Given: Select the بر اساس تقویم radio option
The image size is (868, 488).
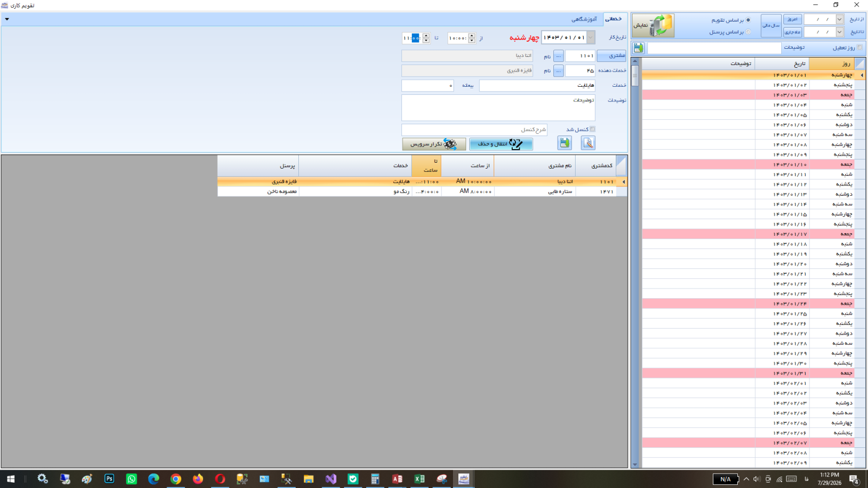Looking at the screenshot, I should (x=748, y=20).
